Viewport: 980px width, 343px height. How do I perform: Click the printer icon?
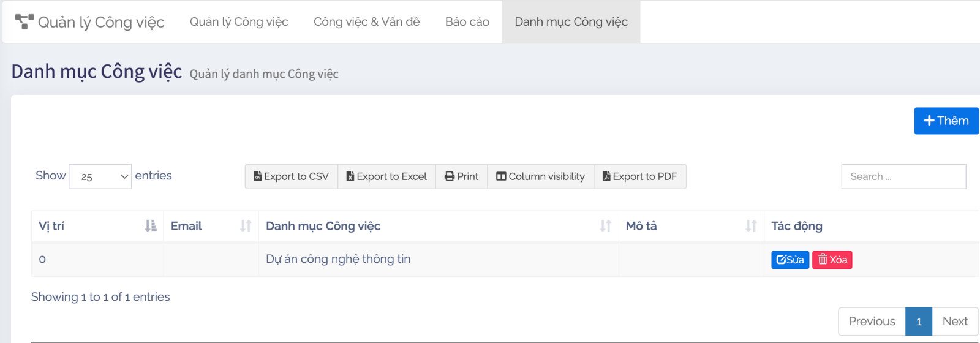pyautogui.click(x=450, y=176)
